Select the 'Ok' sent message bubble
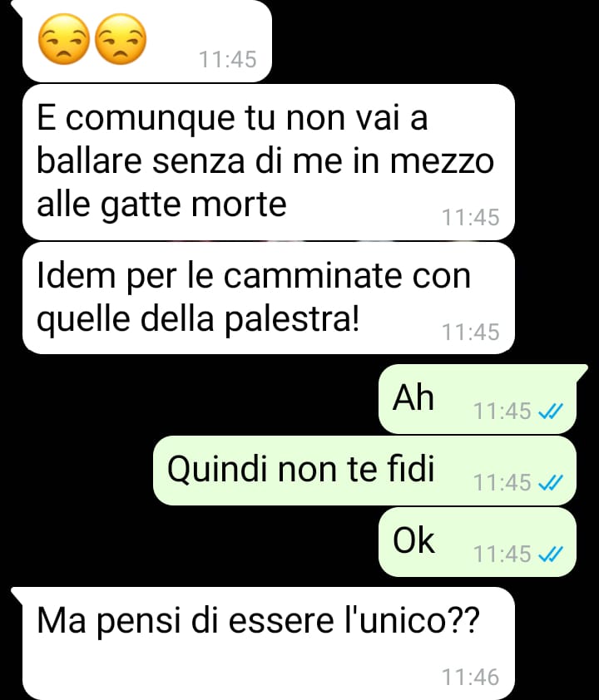Viewport: 599px width, 700px height. 477,542
